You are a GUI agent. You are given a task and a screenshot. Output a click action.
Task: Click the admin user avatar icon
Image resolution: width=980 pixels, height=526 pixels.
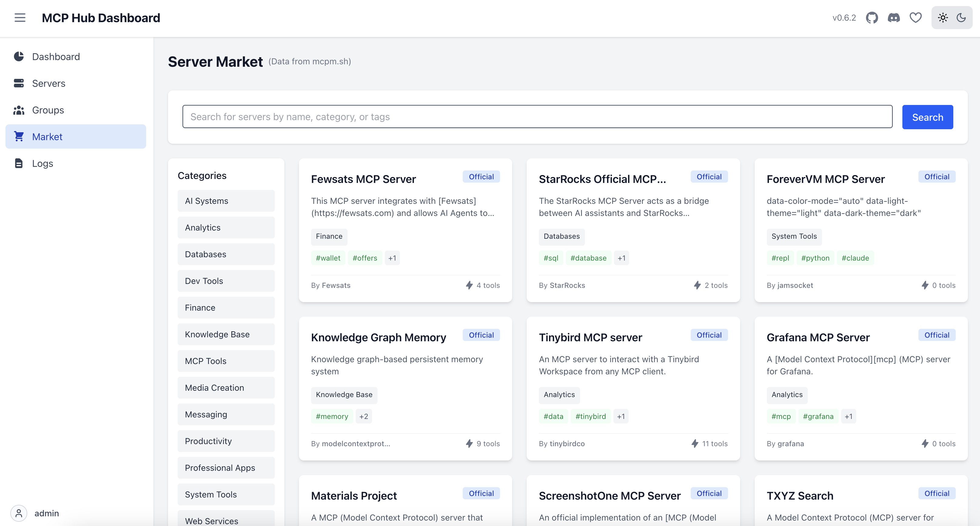(x=18, y=513)
